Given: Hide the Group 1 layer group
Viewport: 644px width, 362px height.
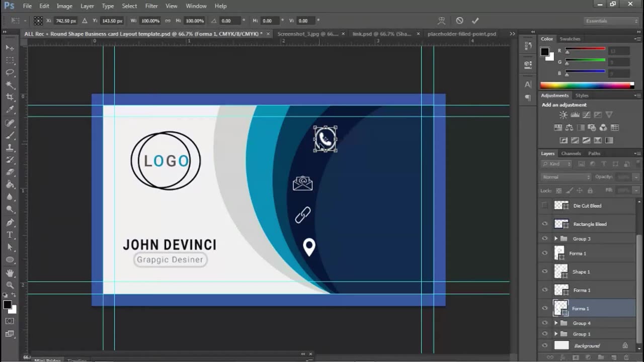Looking at the screenshot, I should (544, 334).
